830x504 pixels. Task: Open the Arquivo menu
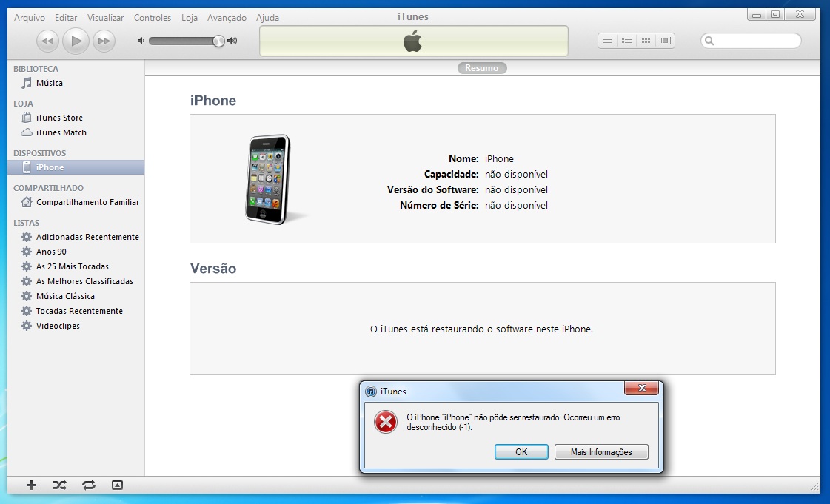29,18
